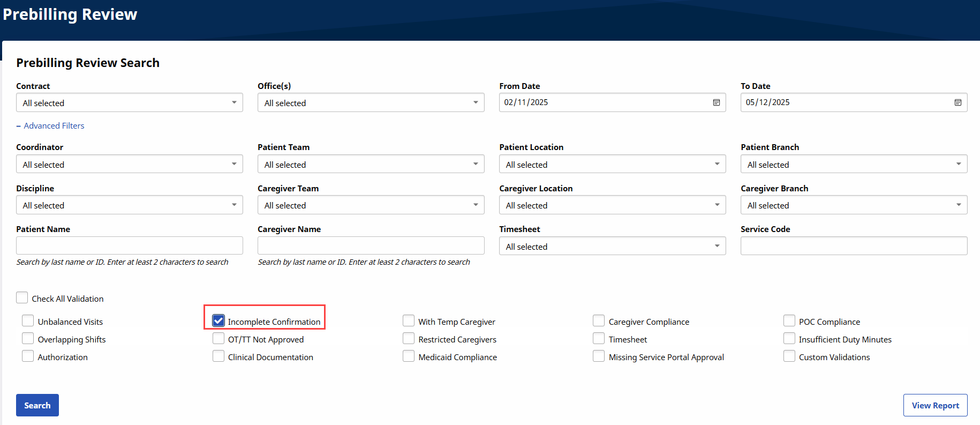This screenshot has height=425, width=980.
Task: Open the Coordinator dropdown
Action: point(129,164)
